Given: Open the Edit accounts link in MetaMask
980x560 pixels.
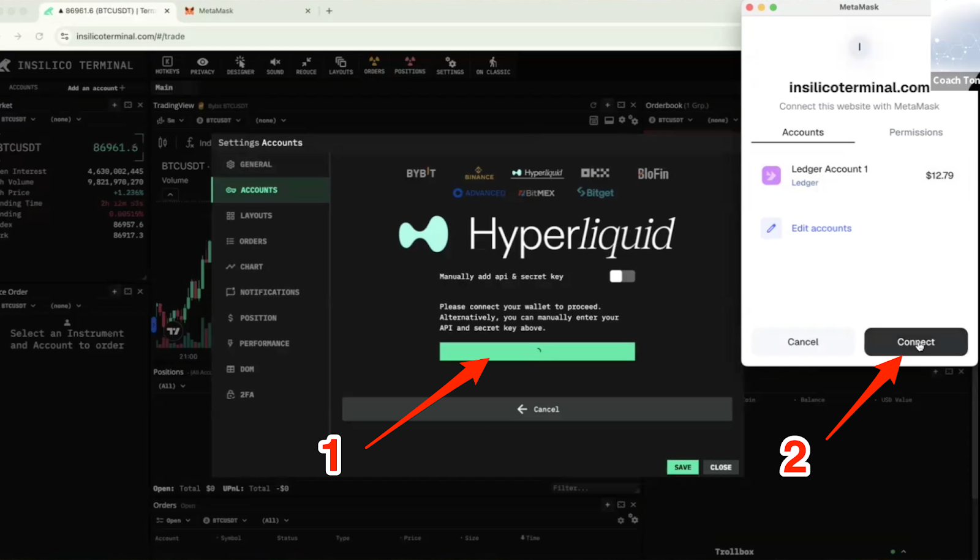Looking at the screenshot, I should coord(821,228).
